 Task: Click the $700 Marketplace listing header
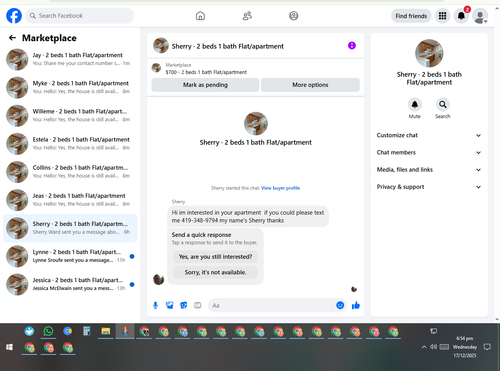click(206, 69)
